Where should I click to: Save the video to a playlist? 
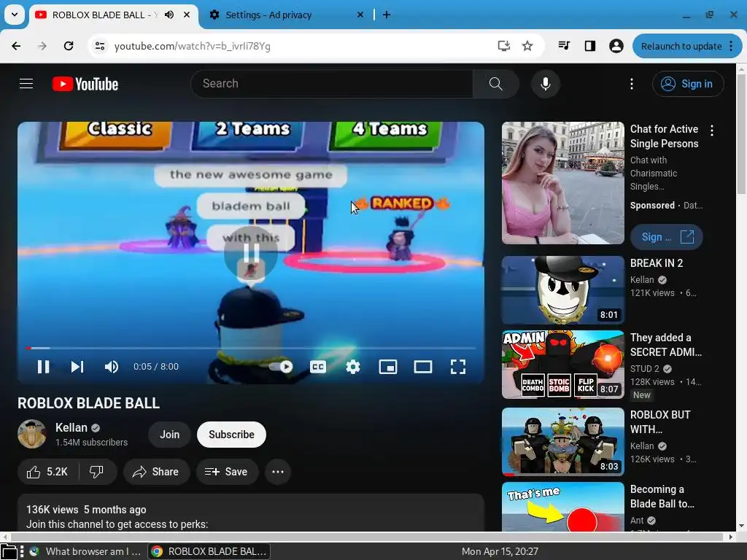(226, 472)
